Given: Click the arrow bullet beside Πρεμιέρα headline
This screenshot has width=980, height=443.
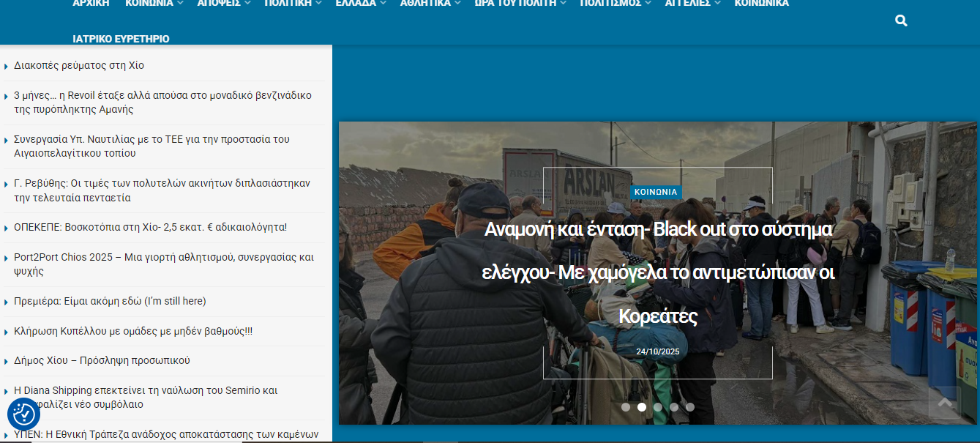Looking at the screenshot, I should (7, 302).
